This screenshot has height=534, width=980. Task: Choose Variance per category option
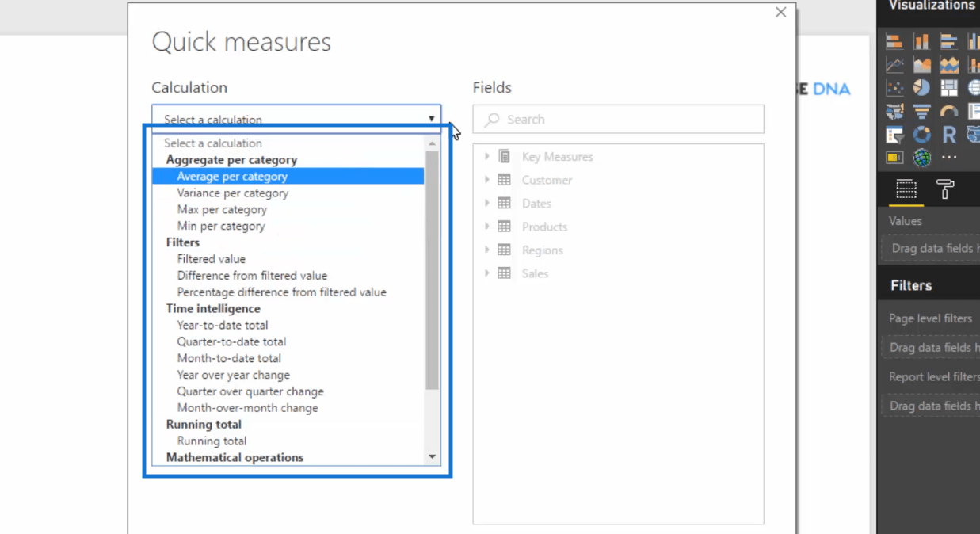click(x=233, y=193)
